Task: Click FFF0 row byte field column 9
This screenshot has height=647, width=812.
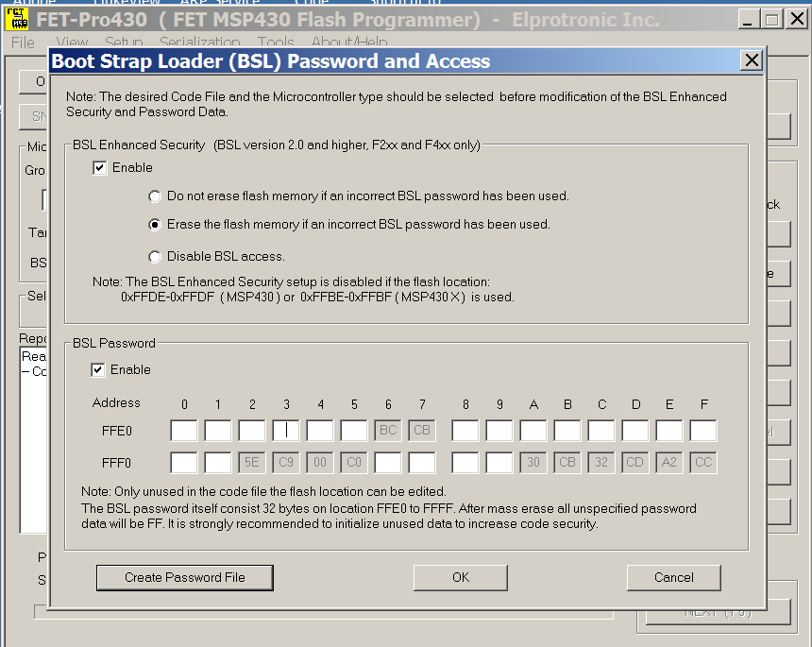Action: (499, 463)
